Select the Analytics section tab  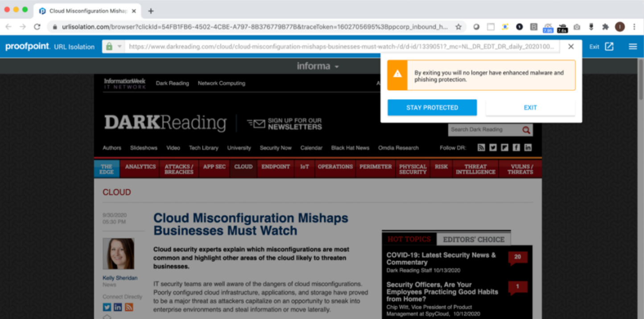tap(140, 169)
